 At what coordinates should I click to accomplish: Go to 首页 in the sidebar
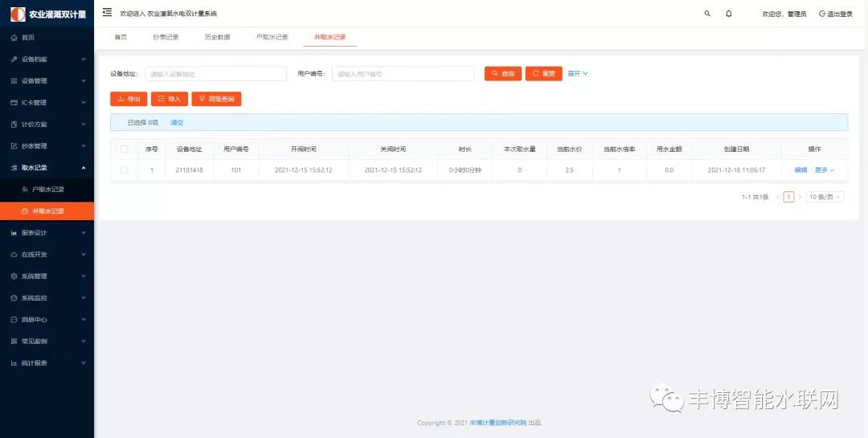click(28, 38)
